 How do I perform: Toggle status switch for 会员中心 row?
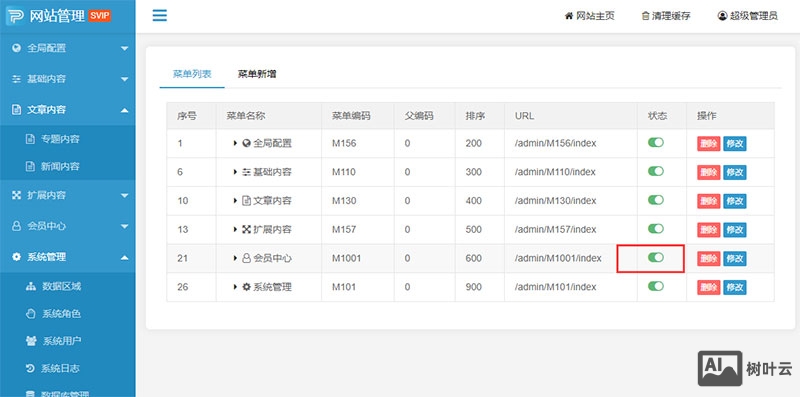656,257
